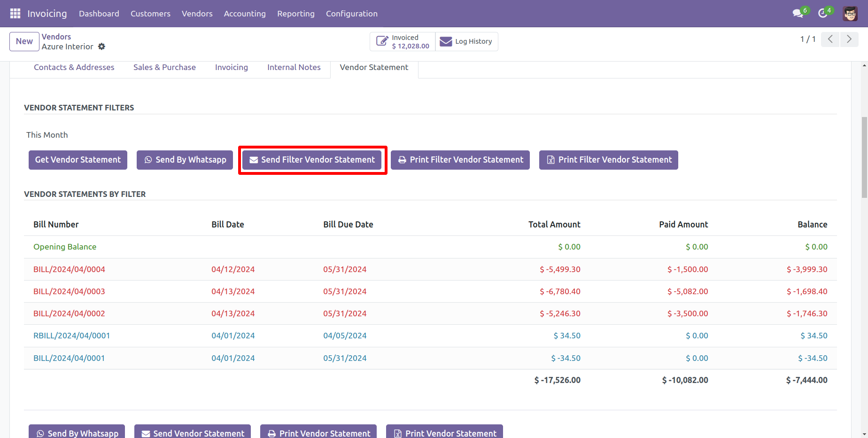Viewport: 868px width, 438px height.
Task: Click Print Filter Vendor Statement with Excel icon
Action: pyautogui.click(x=609, y=160)
